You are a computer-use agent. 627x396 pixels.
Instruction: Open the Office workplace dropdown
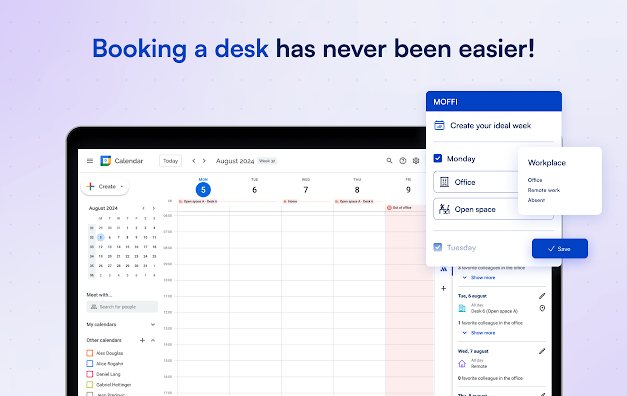[476, 182]
